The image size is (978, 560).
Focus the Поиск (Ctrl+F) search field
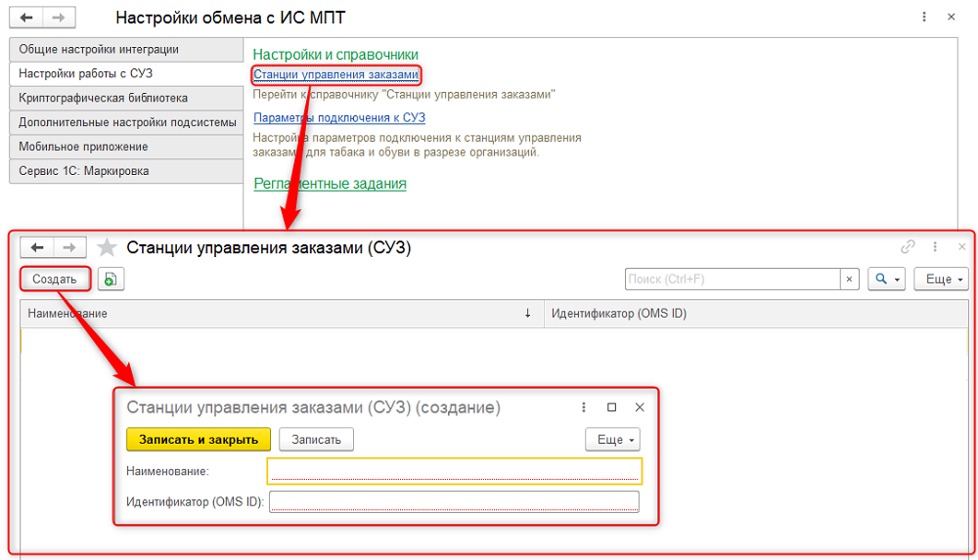[733, 279]
